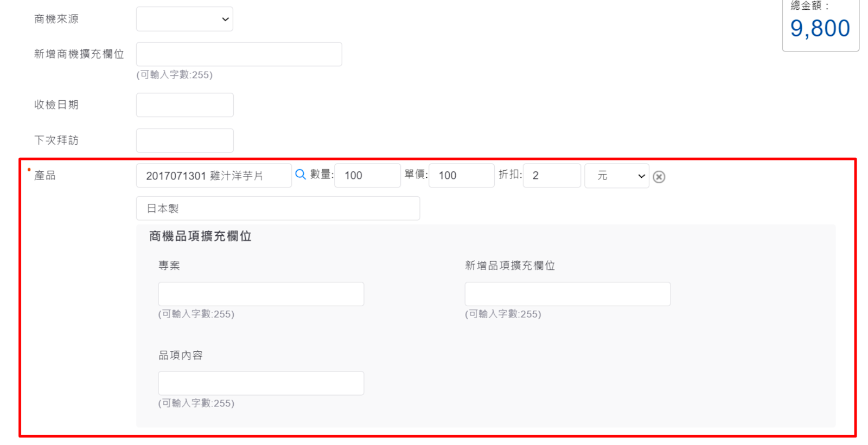Click the 單價 unit price field
The height and width of the screenshot is (445, 868).
coord(462,176)
